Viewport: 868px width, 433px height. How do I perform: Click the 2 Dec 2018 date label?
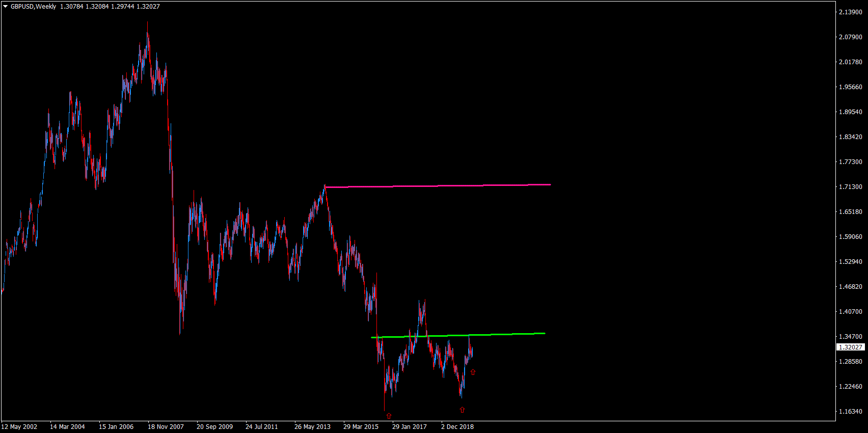[x=457, y=427]
